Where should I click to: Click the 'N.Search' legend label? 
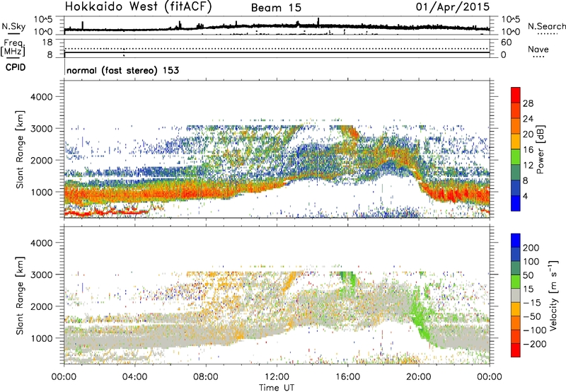point(546,26)
